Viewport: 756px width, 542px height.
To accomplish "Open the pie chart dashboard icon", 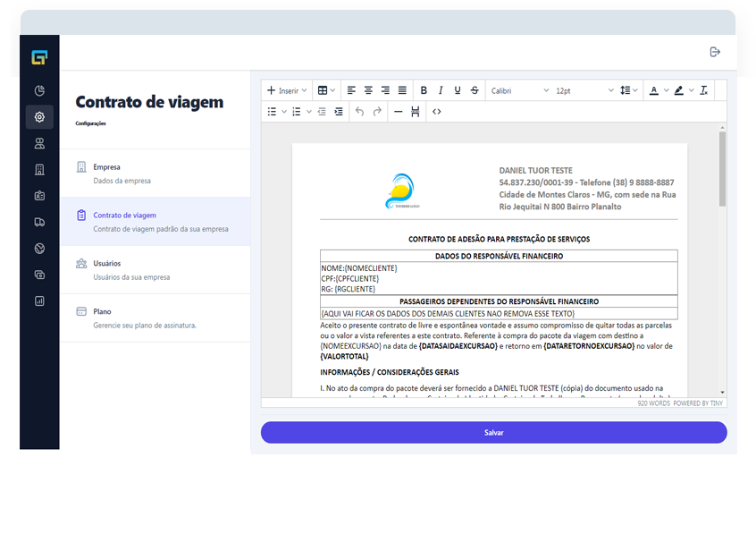I will tap(39, 90).
